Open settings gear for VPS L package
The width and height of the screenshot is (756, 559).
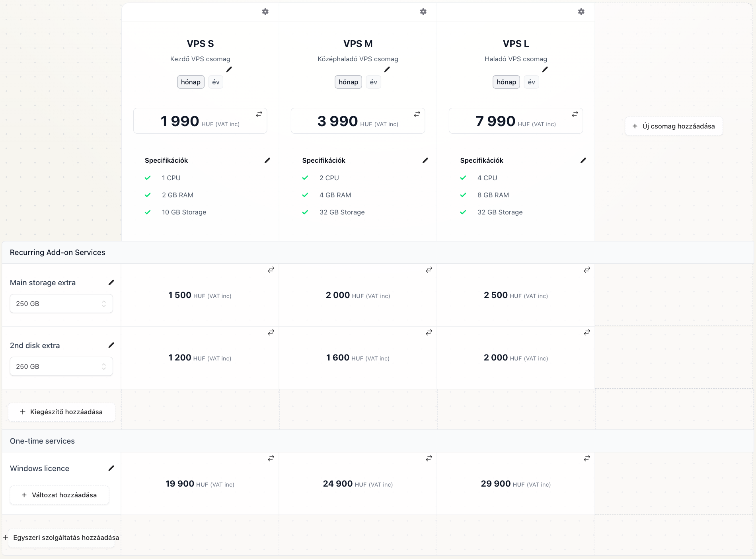tap(581, 12)
